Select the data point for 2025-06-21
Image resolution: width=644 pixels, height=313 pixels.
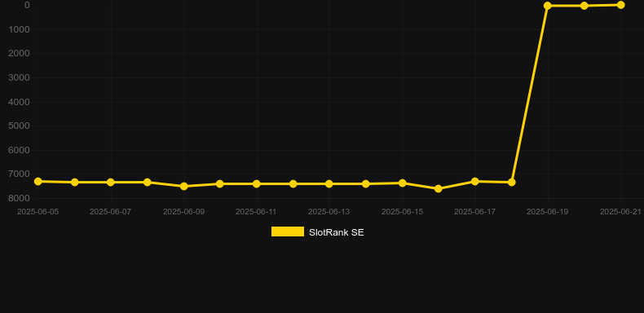[x=621, y=5]
